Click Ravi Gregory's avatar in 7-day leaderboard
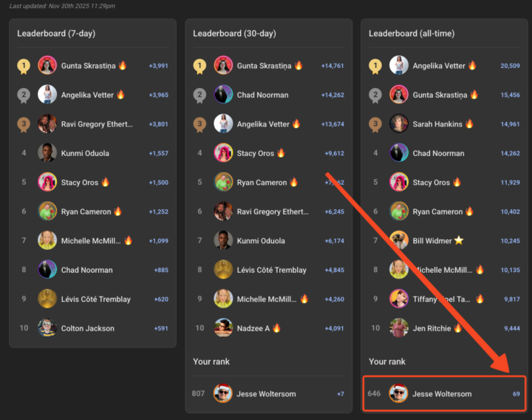The height and width of the screenshot is (420, 532). click(47, 123)
